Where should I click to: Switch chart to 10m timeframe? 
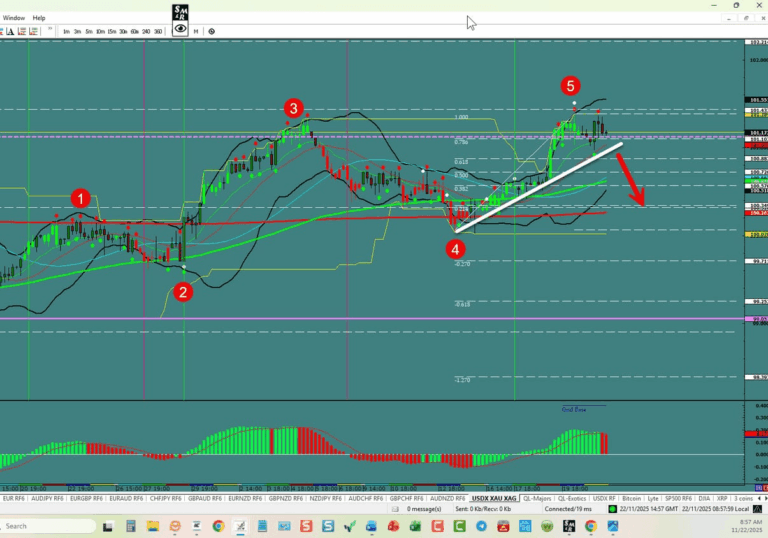point(100,31)
